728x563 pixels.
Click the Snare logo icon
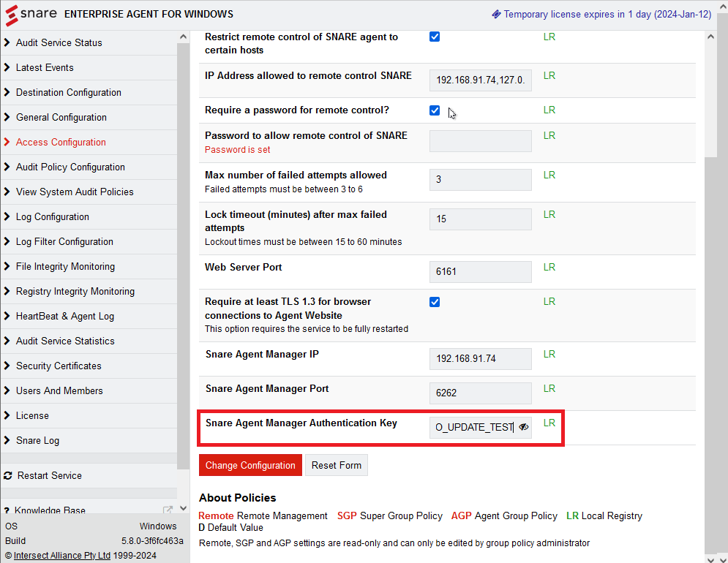pos(12,15)
